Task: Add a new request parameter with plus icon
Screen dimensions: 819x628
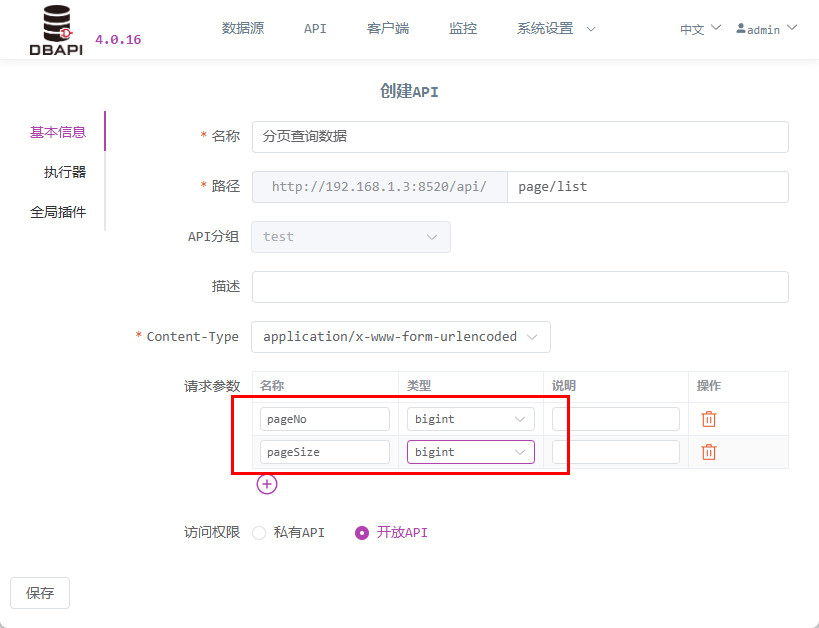Action: click(x=267, y=484)
